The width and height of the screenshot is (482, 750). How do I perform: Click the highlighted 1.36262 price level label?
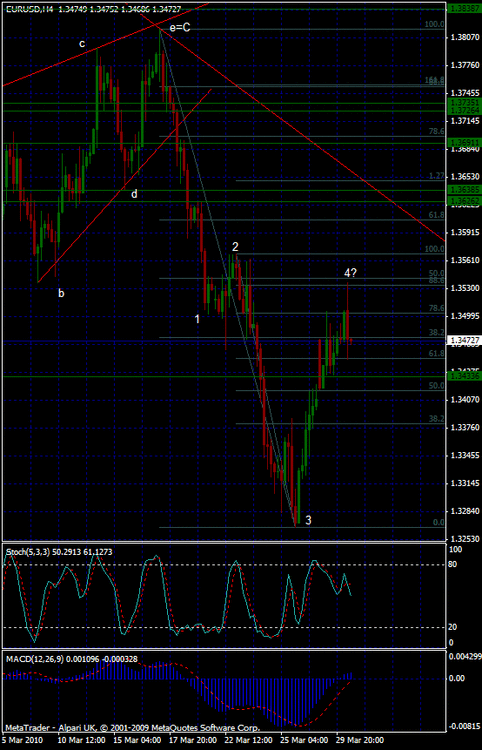(x=463, y=201)
